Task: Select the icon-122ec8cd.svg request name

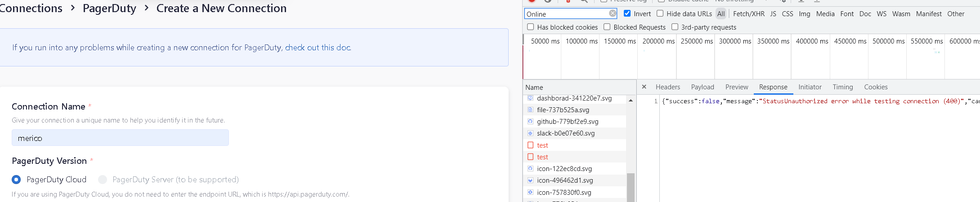Action: [564, 168]
